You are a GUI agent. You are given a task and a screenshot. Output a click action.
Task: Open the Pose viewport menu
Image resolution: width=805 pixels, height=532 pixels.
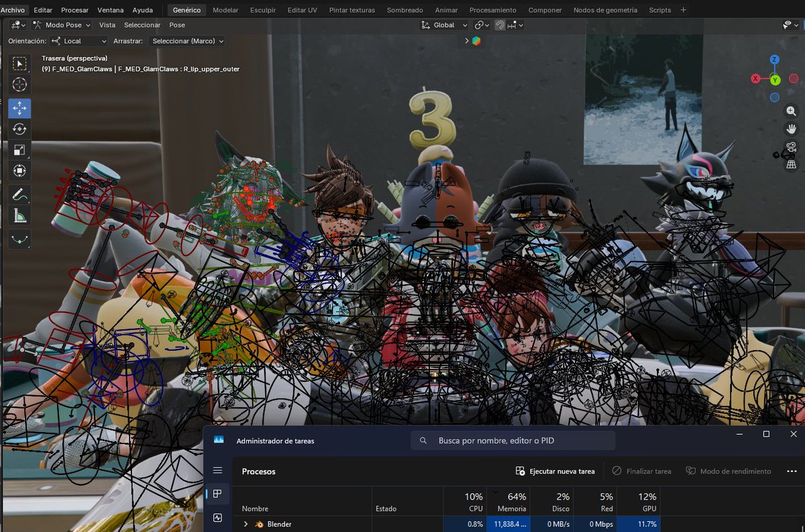(177, 25)
